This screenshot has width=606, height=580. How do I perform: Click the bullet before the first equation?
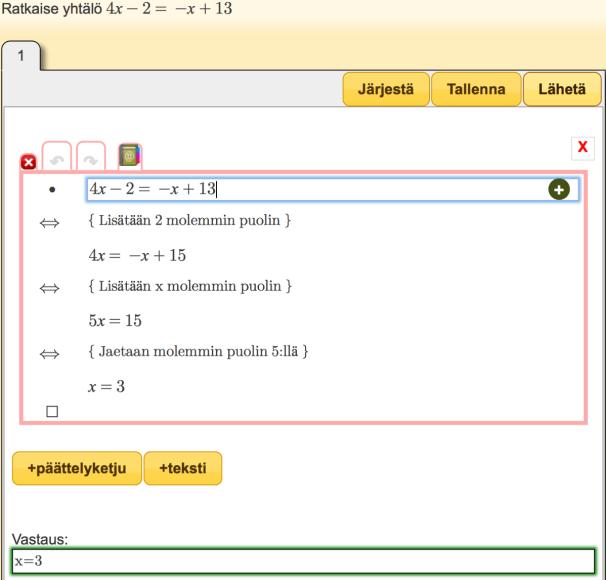click(52, 189)
